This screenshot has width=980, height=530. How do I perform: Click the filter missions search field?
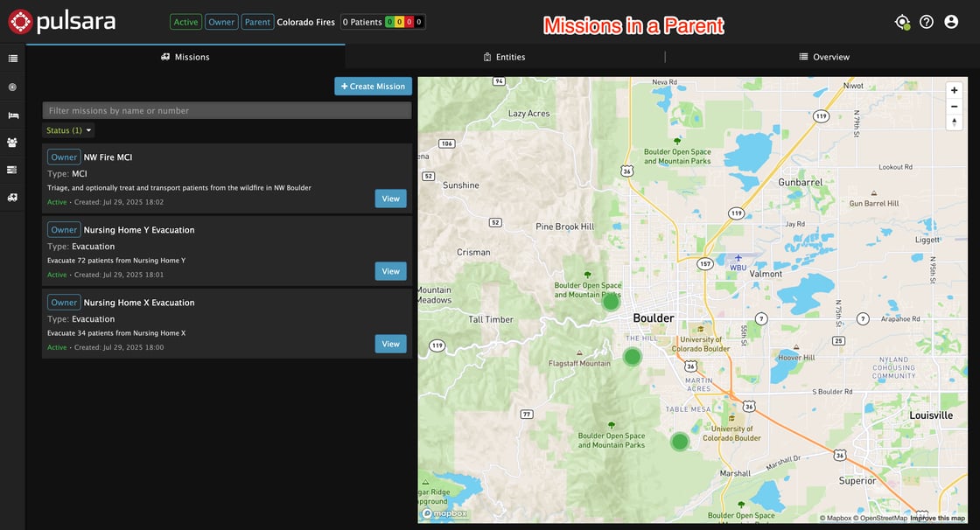[x=227, y=111]
